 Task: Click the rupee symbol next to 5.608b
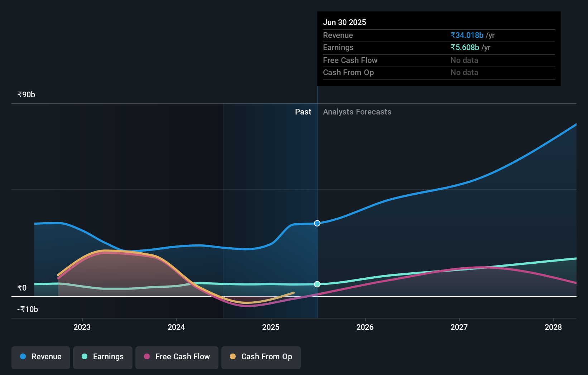[453, 48]
